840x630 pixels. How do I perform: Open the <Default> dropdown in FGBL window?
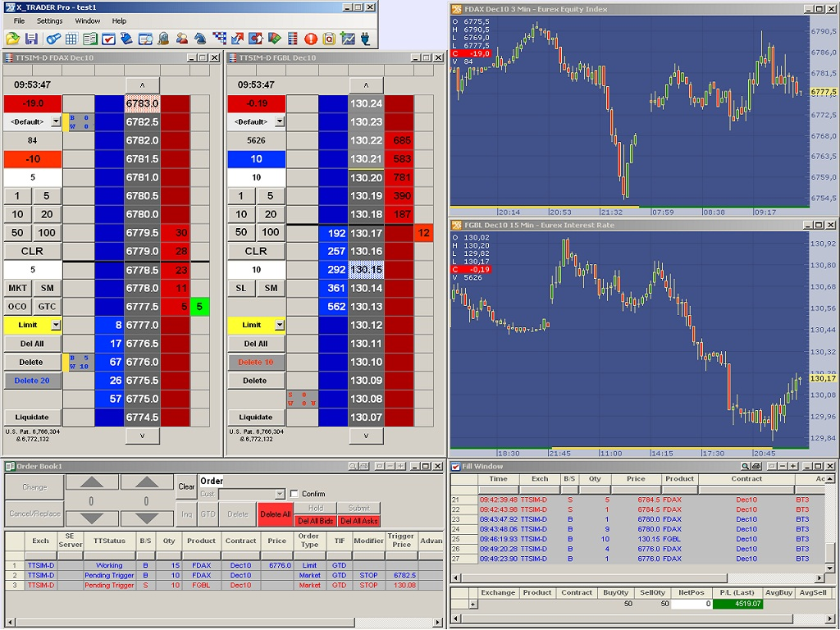(280, 122)
